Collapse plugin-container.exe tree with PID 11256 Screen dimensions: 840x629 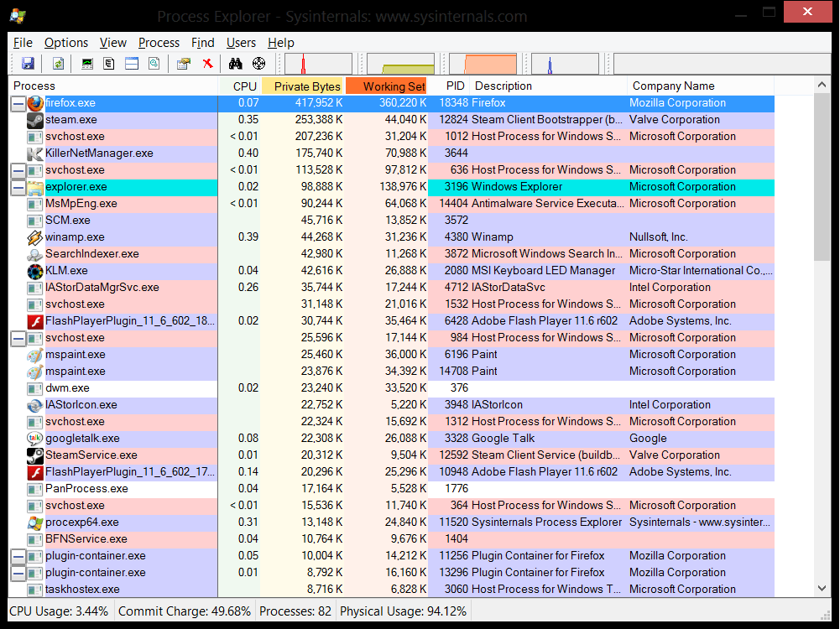pyautogui.click(x=18, y=556)
